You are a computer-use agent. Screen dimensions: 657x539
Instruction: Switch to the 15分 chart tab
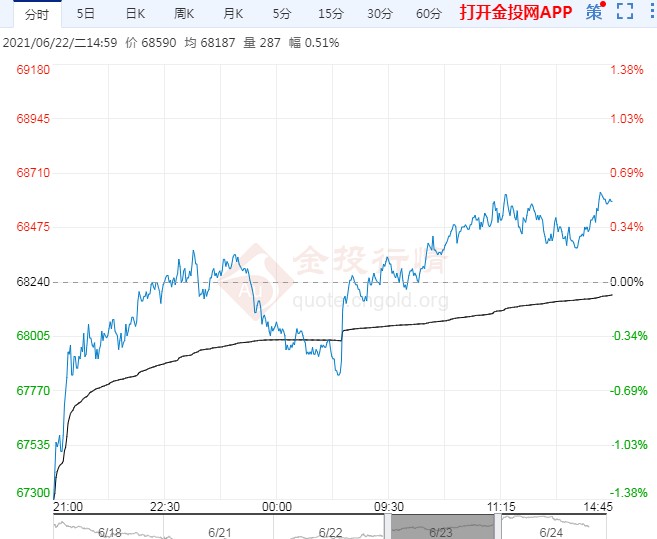pos(331,13)
